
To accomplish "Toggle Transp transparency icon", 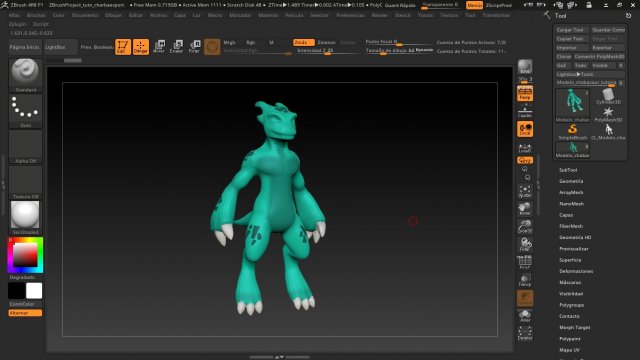I will (525, 280).
